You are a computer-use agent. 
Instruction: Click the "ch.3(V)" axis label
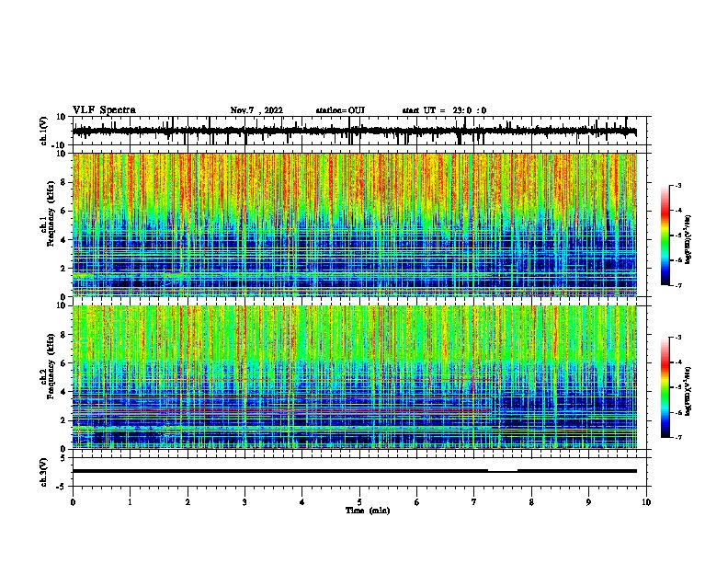pos(44,472)
